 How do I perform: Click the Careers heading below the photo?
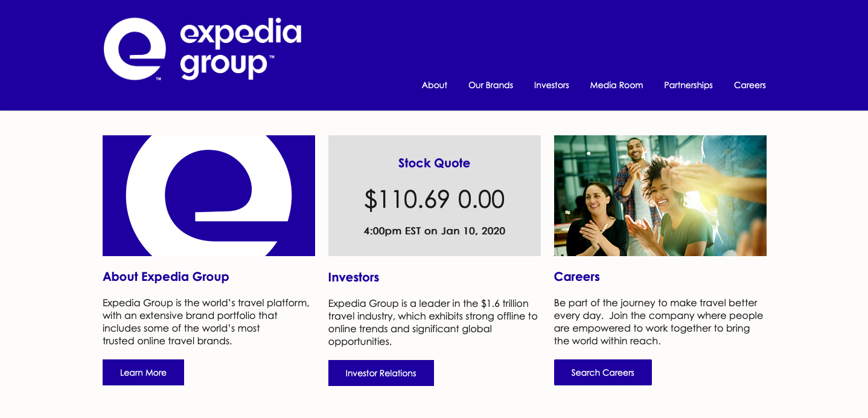[x=576, y=277]
